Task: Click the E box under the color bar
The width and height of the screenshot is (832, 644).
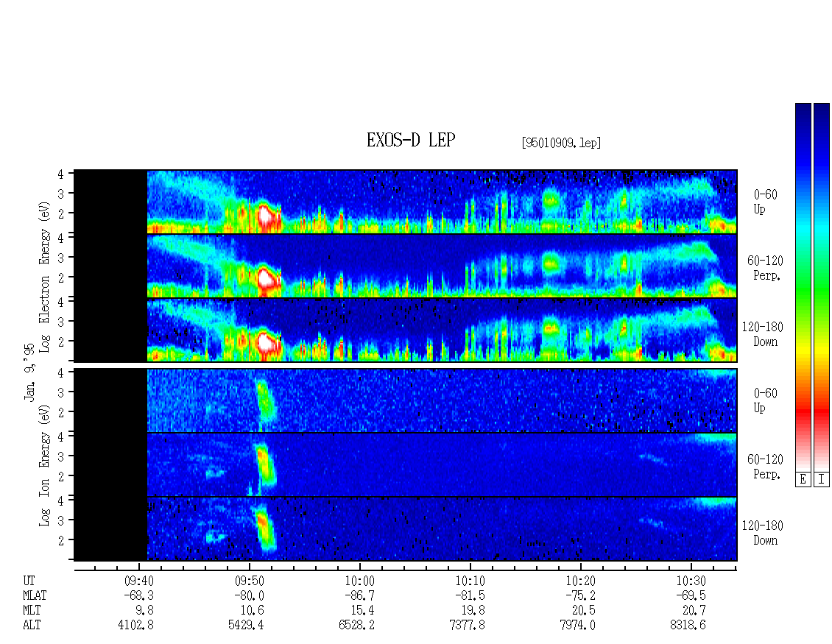Action: (x=803, y=480)
